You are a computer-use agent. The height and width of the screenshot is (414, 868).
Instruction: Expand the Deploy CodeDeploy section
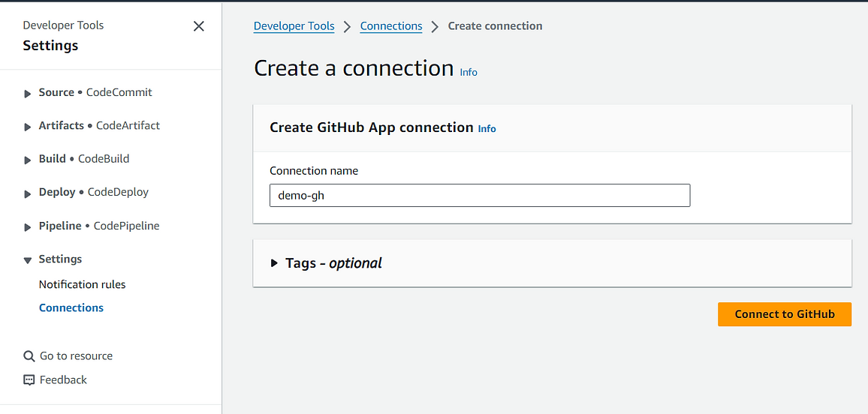pyautogui.click(x=28, y=194)
